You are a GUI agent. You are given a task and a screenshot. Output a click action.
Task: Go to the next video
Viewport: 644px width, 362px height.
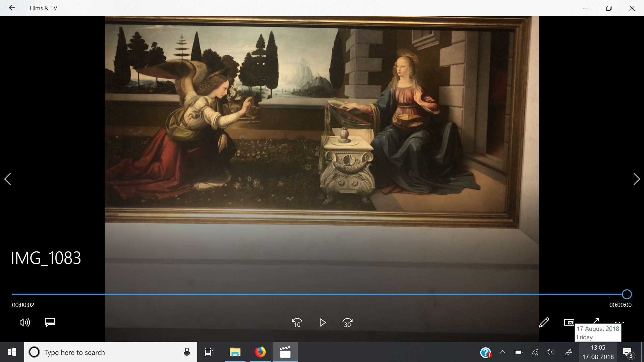pos(636,179)
